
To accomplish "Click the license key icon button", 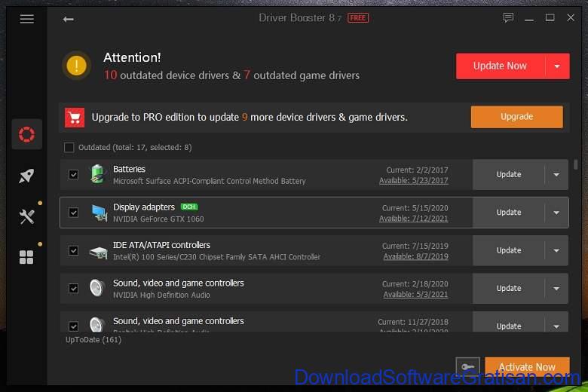I will tap(467, 366).
